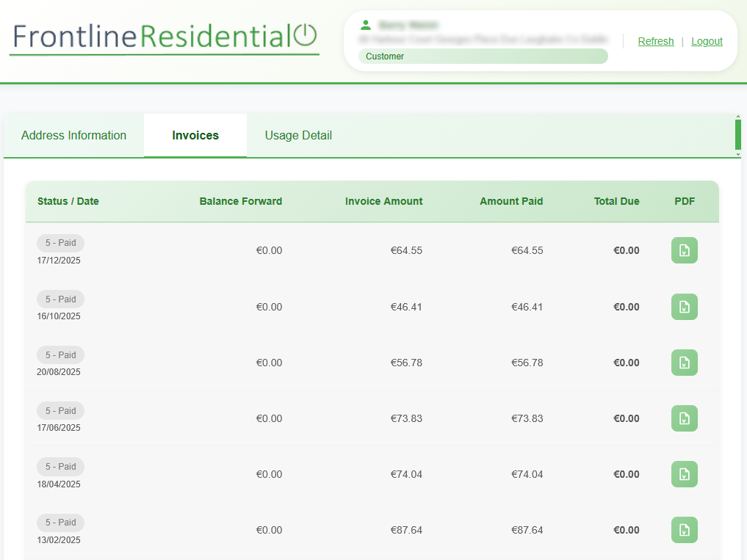Open PDF of the 13/02/2025 invoice
The height and width of the screenshot is (560, 747).
point(684,530)
